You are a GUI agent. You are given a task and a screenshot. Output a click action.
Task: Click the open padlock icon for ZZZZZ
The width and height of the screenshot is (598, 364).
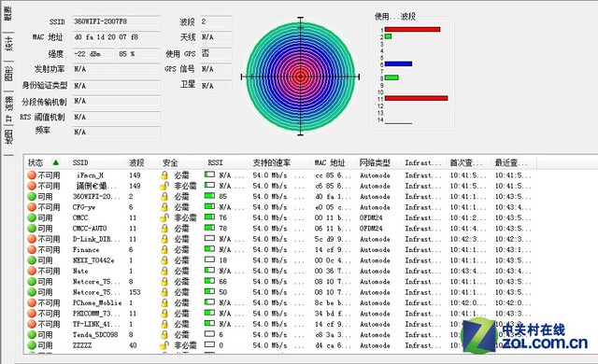click(164, 345)
